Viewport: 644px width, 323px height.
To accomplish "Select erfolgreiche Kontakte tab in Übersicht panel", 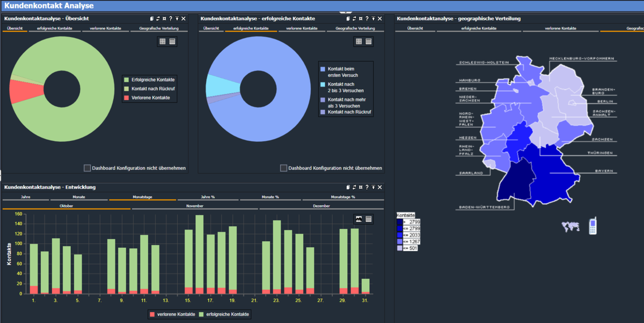I will coord(54,28).
